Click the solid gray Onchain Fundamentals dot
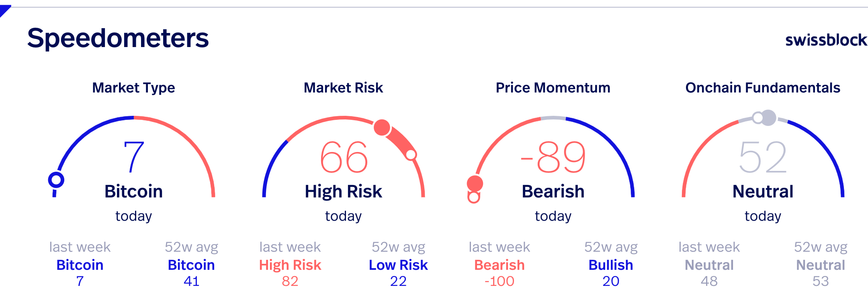The width and height of the screenshot is (868, 304). [x=768, y=118]
